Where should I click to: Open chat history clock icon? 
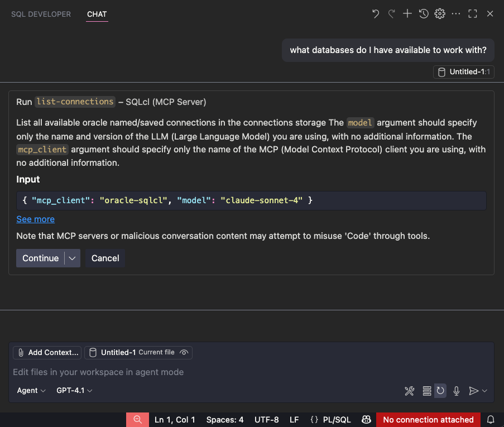click(424, 14)
